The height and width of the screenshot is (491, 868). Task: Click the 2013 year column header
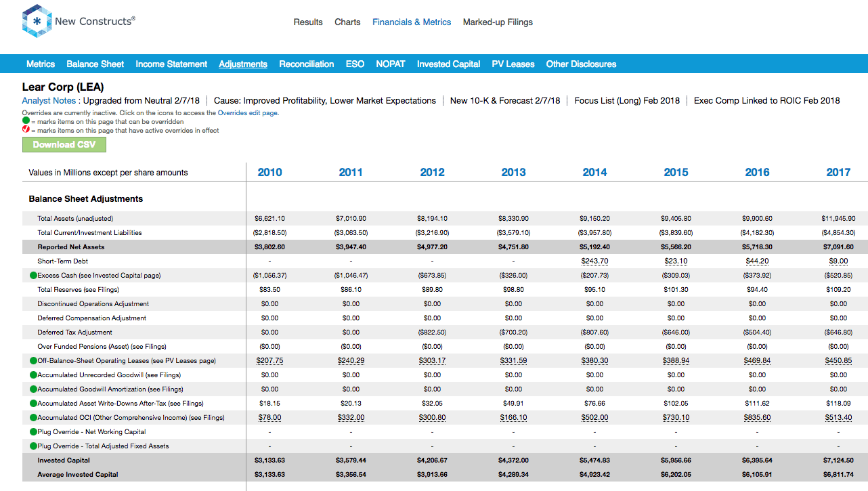513,173
